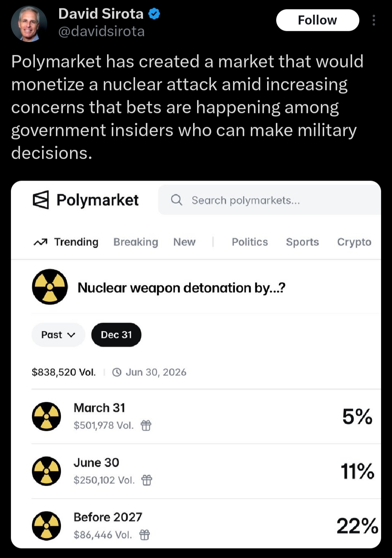Image resolution: width=392 pixels, height=558 pixels.
Task: Click the Before 2027 rewards gift icon
Action: [144, 535]
